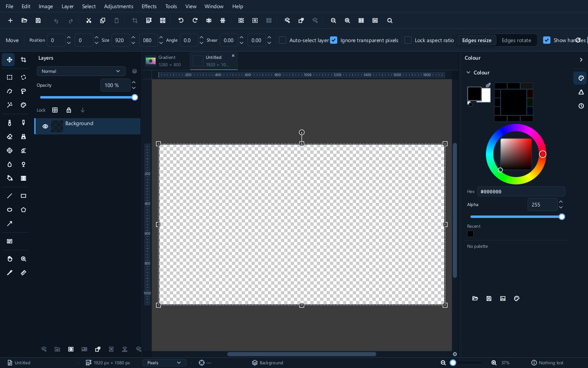Viewport: 588px width, 368px height.
Task: Open the Adjustments menu
Action: 118,6
